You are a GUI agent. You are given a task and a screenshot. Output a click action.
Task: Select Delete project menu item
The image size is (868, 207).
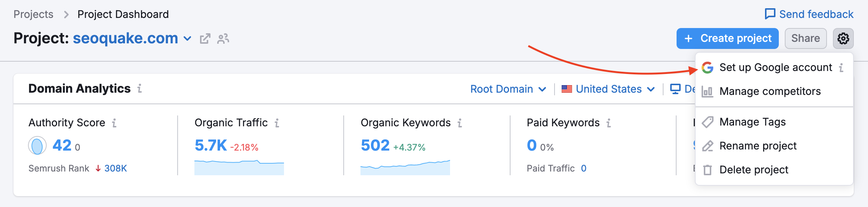pos(774,170)
